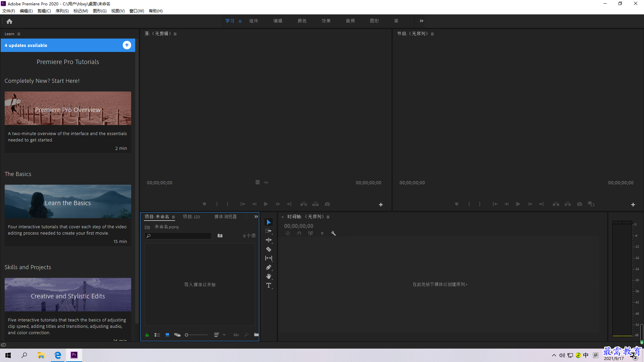Click Comparison View icon in Program monitor
Viewport: 644px width, 362px height.
coord(591,204)
